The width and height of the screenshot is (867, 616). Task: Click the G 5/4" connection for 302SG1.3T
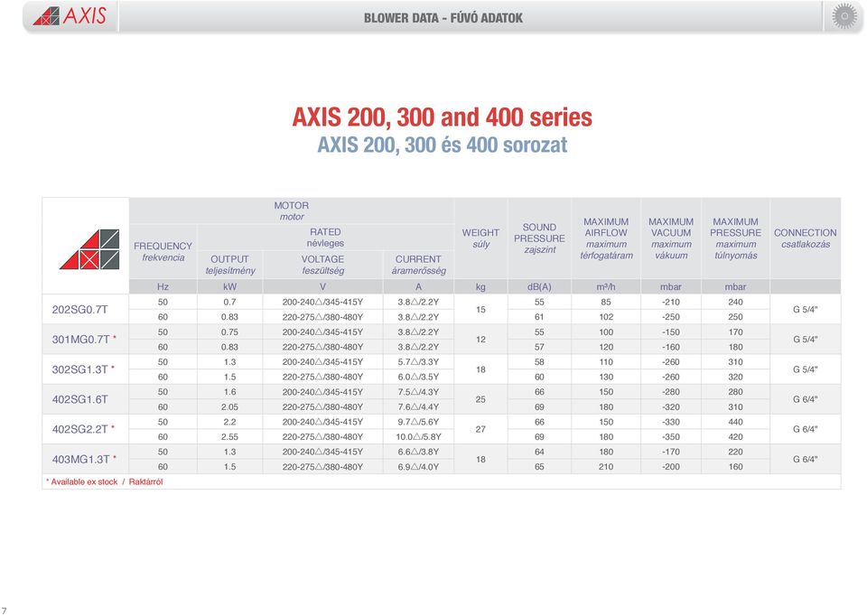(805, 369)
